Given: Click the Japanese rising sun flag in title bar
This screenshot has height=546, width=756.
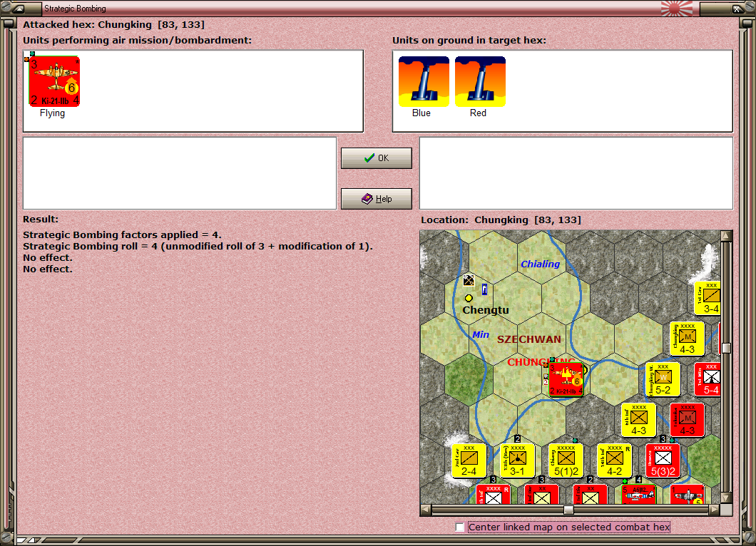Looking at the screenshot, I should click(x=676, y=8).
